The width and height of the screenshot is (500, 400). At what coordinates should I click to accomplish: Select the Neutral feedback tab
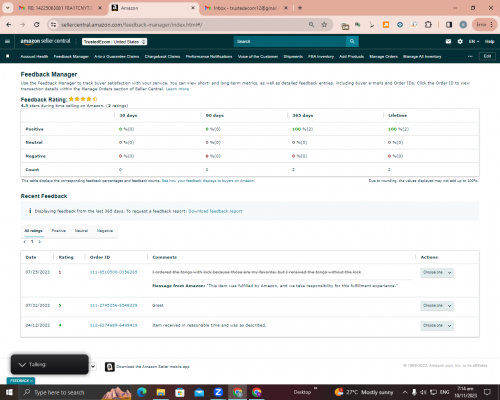pos(81,231)
